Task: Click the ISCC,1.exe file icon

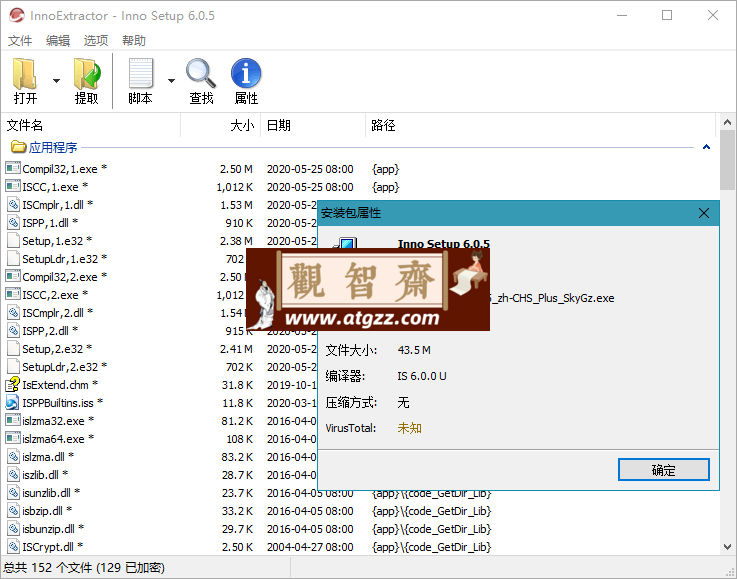Action: [x=13, y=186]
